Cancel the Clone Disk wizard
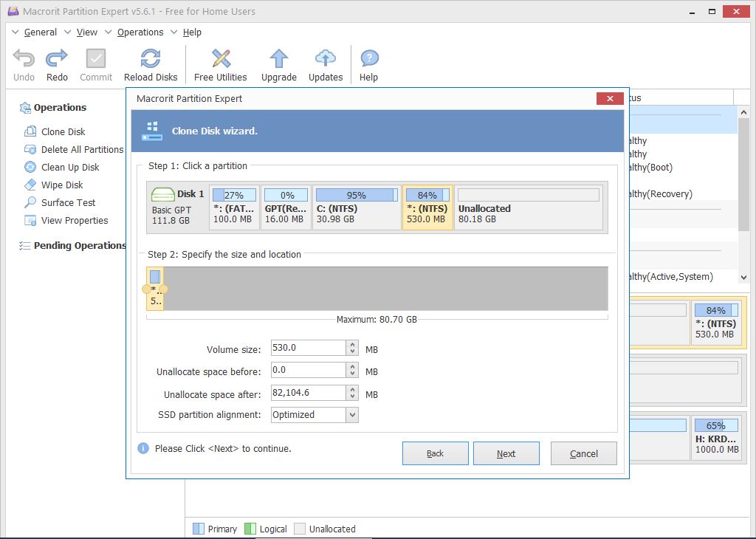The width and height of the screenshot is (756, 539). click(x=583, y=453)
